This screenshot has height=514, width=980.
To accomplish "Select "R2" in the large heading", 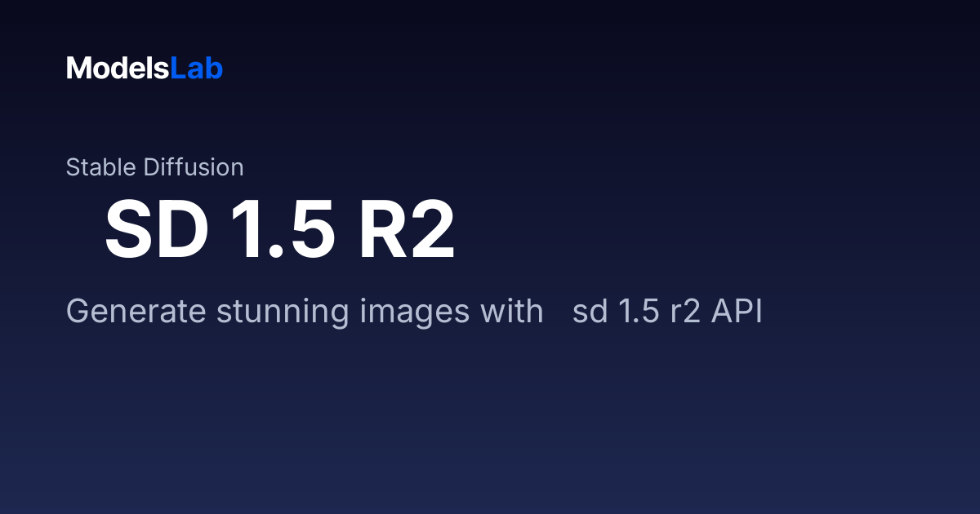I will pos(406,230).
